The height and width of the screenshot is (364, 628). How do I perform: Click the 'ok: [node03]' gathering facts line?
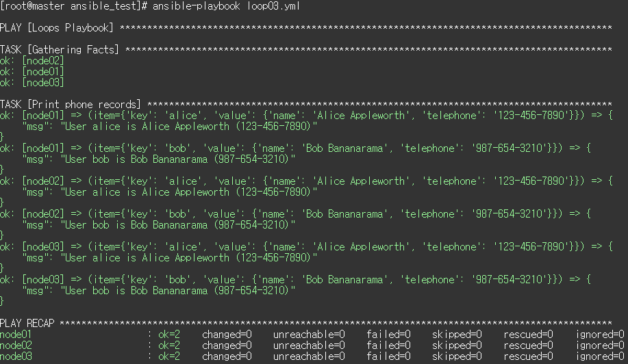(32, 82)
